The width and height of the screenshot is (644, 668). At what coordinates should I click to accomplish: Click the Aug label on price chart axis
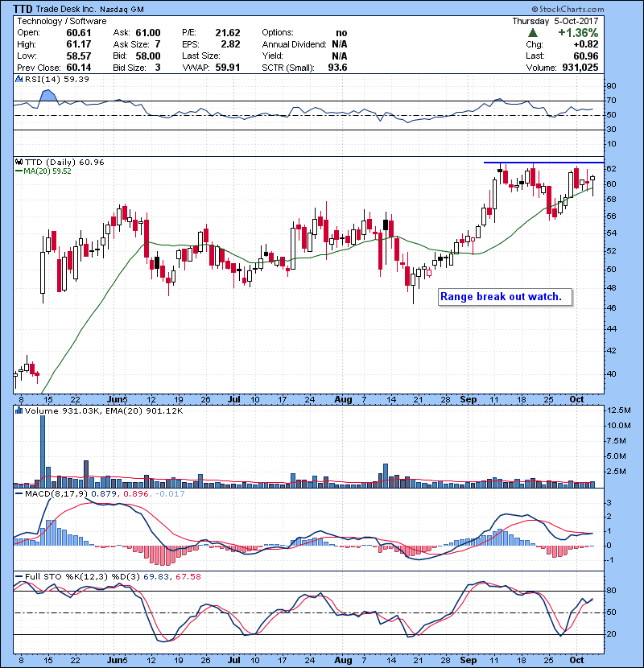click(x=343, y=400)
